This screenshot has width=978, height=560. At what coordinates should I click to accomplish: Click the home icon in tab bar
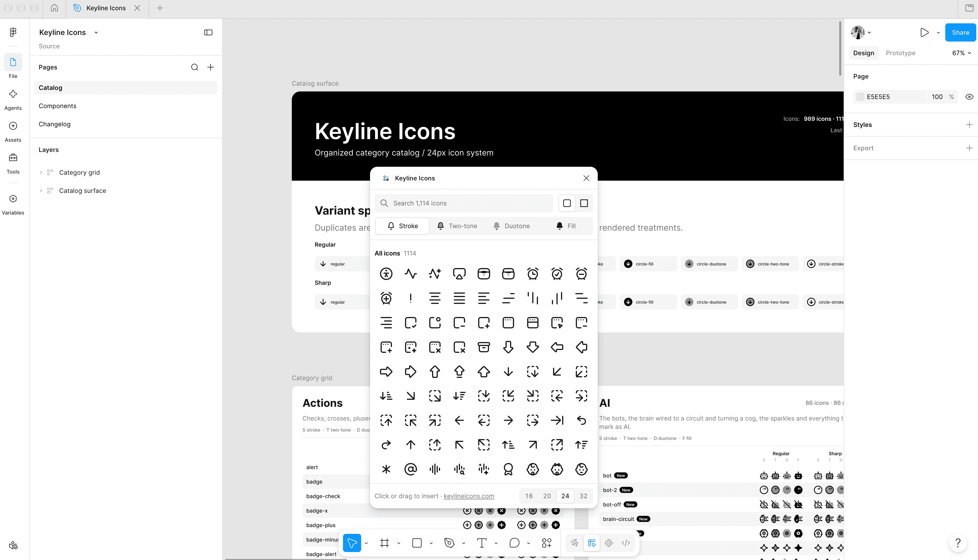tap(54, 8)
